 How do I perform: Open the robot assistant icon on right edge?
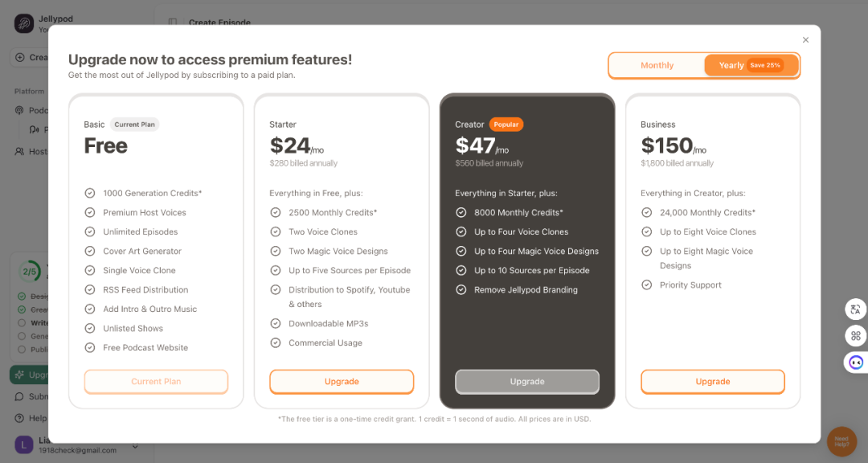point(856,363)
